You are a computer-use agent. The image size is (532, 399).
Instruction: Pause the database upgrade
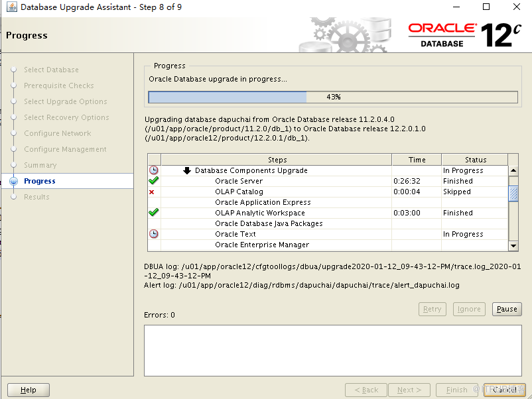point(507,309)
